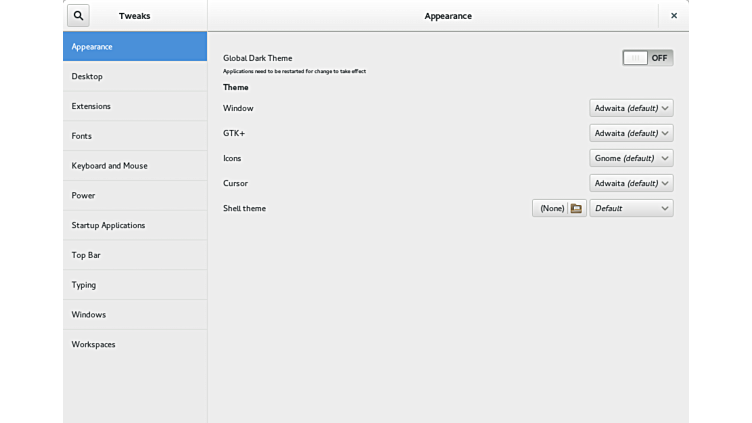Open the Workspaces section
Viewport: 752px width, 423px height.
coord(135,344)
